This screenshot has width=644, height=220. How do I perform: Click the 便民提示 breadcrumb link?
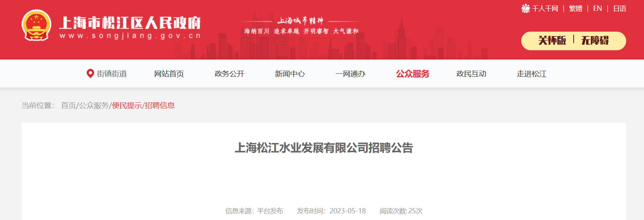tap(127, 105)
